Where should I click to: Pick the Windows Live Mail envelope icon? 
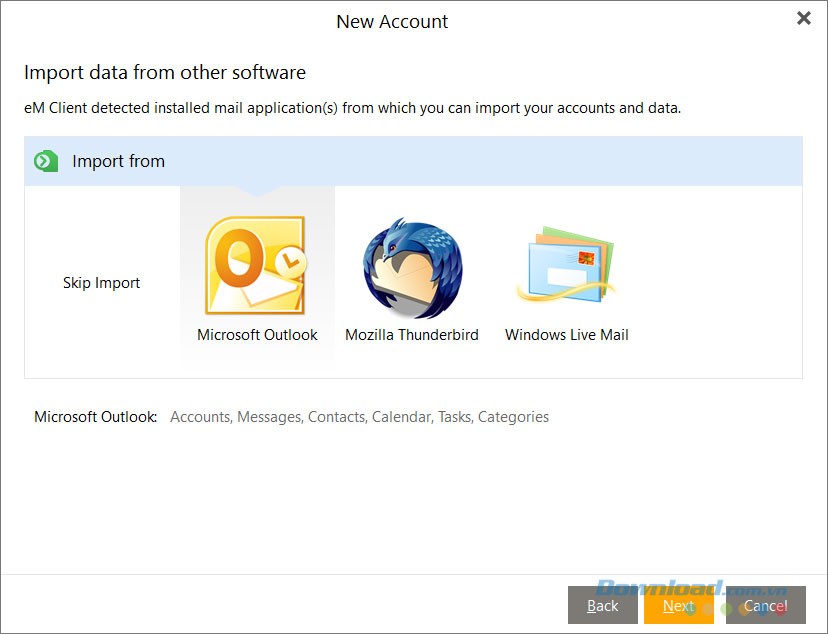566,267
